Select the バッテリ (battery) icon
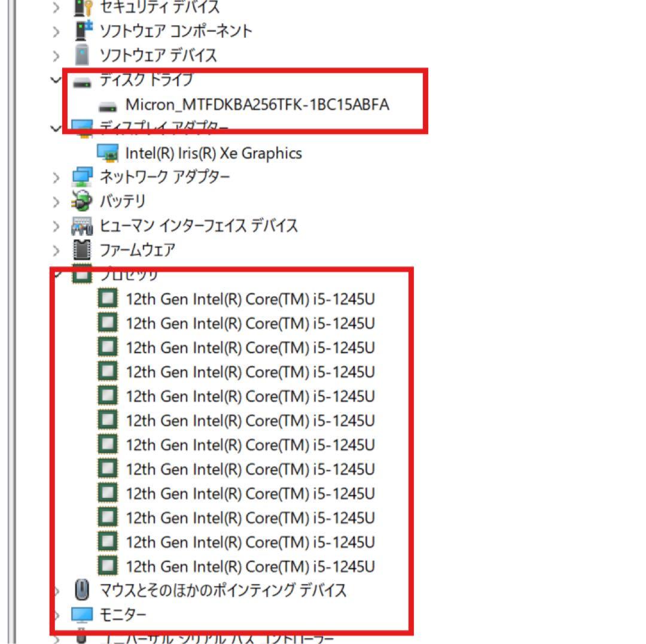This screenshot has width=646, height=644. 82,202
